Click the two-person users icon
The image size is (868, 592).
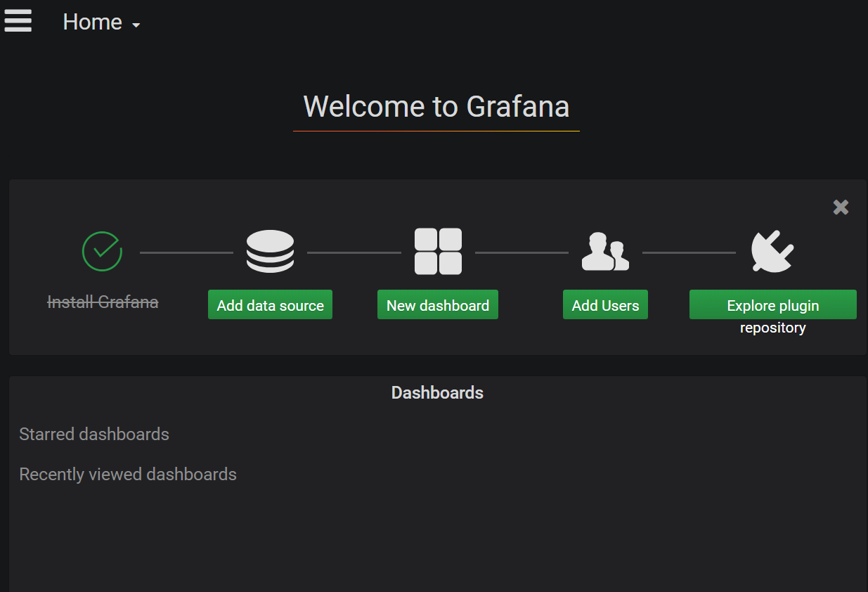click(605, 252)
